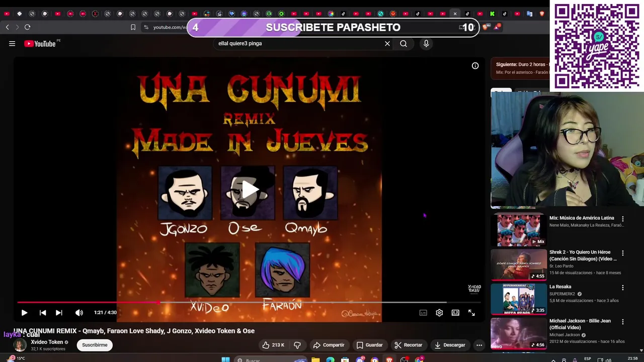Dislike the video with thumbs down

pyautogui.click(x=297, y=345)
